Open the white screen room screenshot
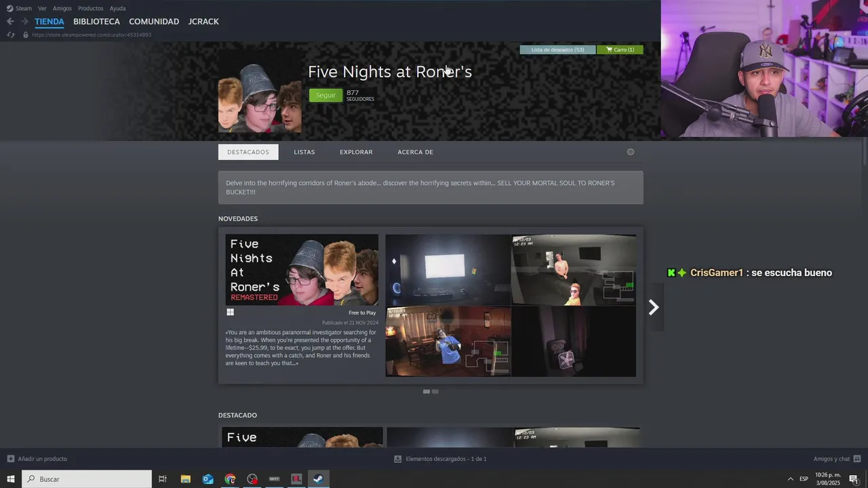The width and height of the screenshot is (868, 488). tap(448, 270)
